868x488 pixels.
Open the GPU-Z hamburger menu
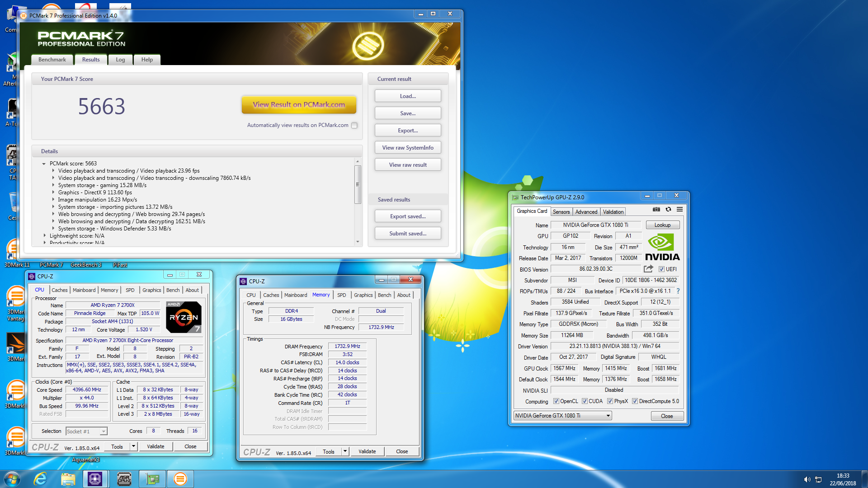(x=679, y=209)
